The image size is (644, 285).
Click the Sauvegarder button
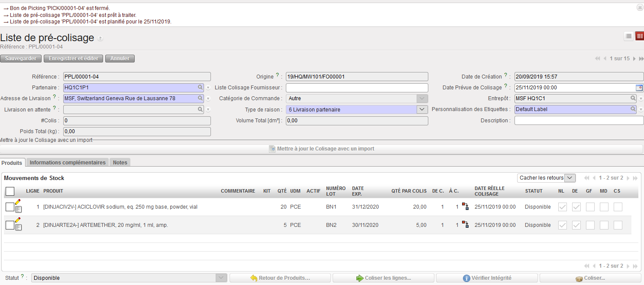click(21, 59)
